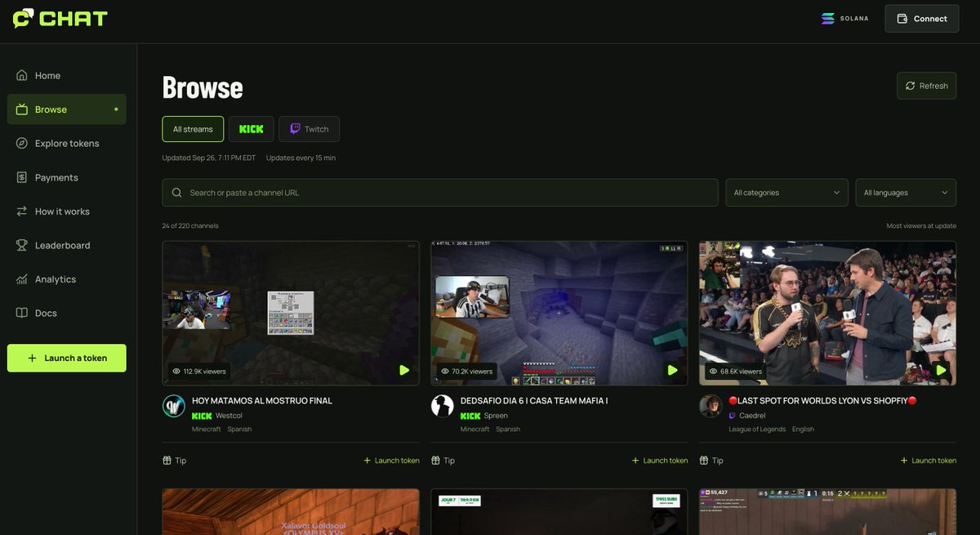This screenshot has width=980, height=535.
Task: Play the Spreen stream via green play icon
Action: pyautogui.click(x=673, y=370)
